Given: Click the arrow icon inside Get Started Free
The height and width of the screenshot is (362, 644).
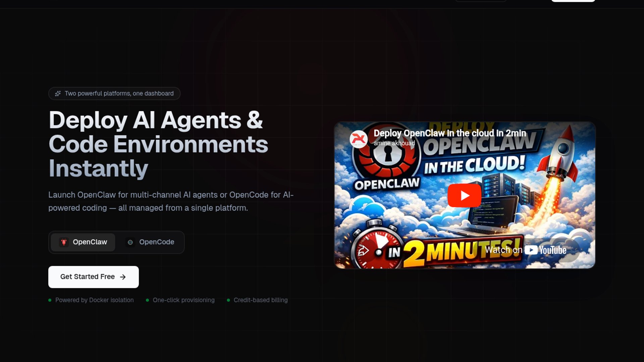Looking at the screenshot, I should [123, 277].
